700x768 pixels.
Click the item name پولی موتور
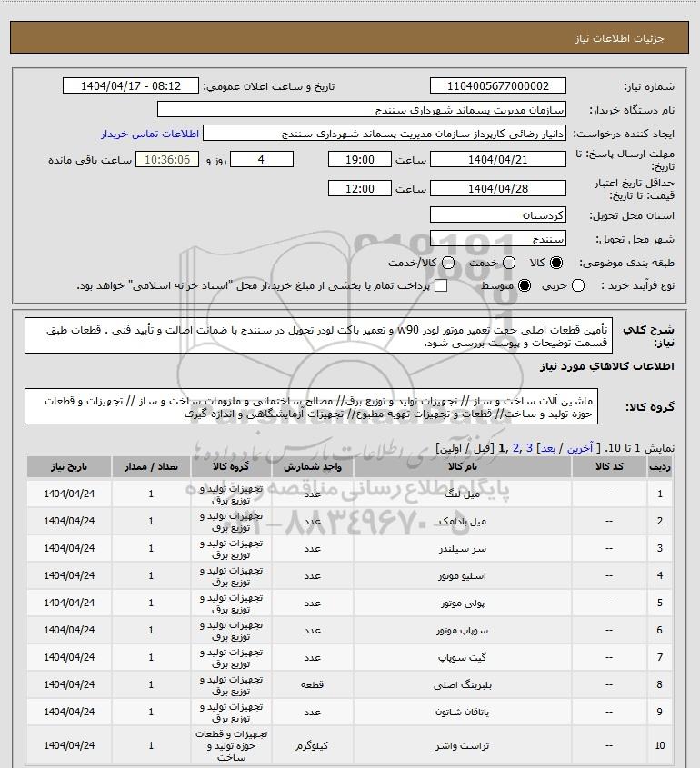point(463,603)
